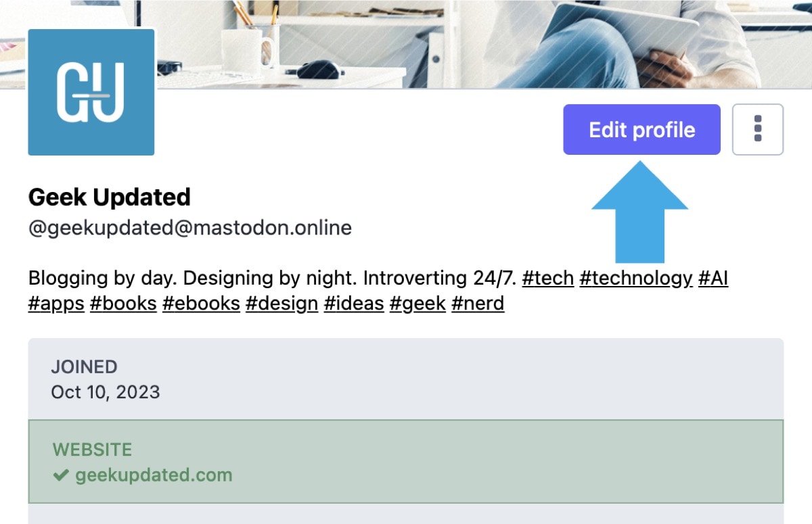The height and width of the screenshot is (524, 812).
Task: Open the #tech hashtag link
Action: (x=547, y=278)
